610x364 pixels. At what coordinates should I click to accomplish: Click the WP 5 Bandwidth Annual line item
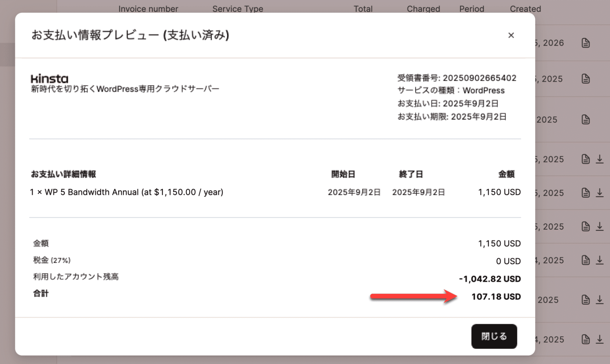tap(126, 192)
